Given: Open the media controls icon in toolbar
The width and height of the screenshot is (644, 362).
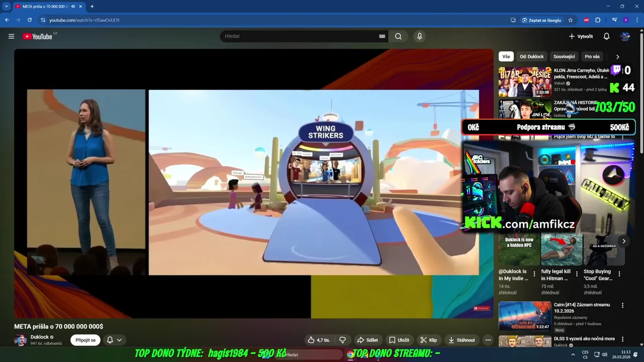Looking at the screenshot, I should click(614, 20).
